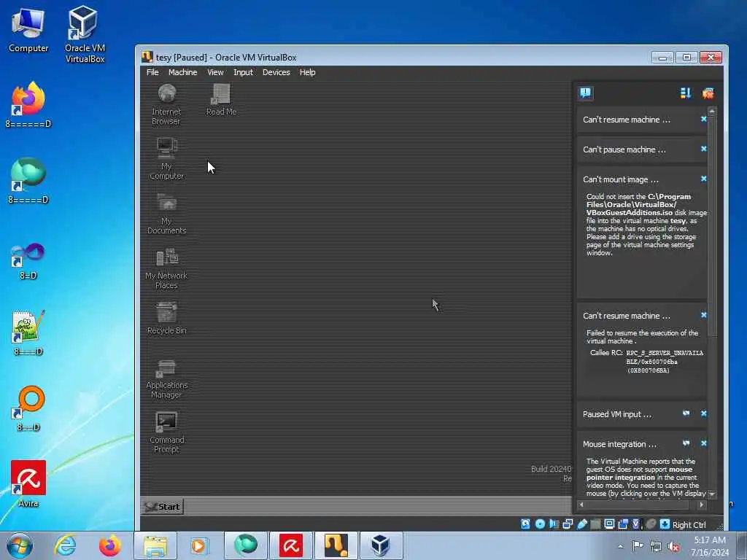Dismiss the Paused VM input notification
Screen dimensions: 747x560
[704, 413]
